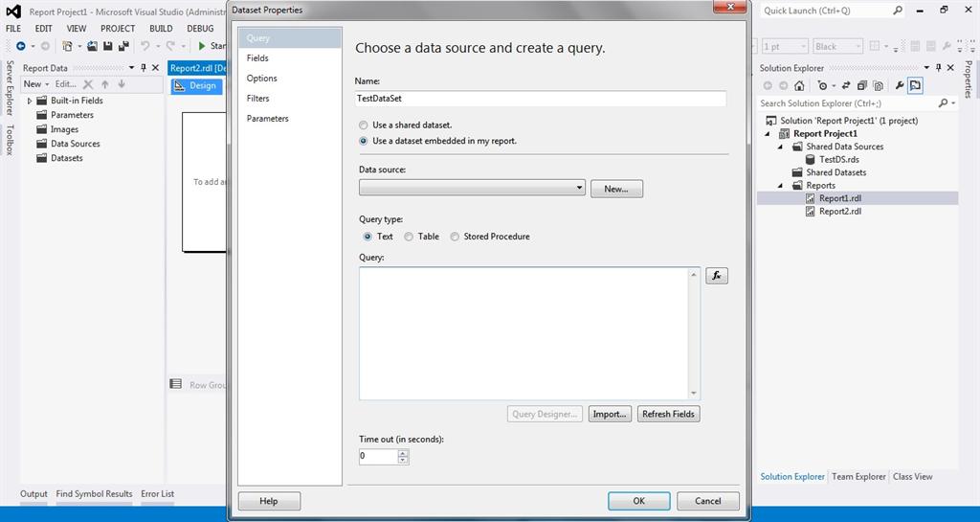Switch to the Team Explorer tab
Screen dimensions: 980x522
(x=858, y=476)
